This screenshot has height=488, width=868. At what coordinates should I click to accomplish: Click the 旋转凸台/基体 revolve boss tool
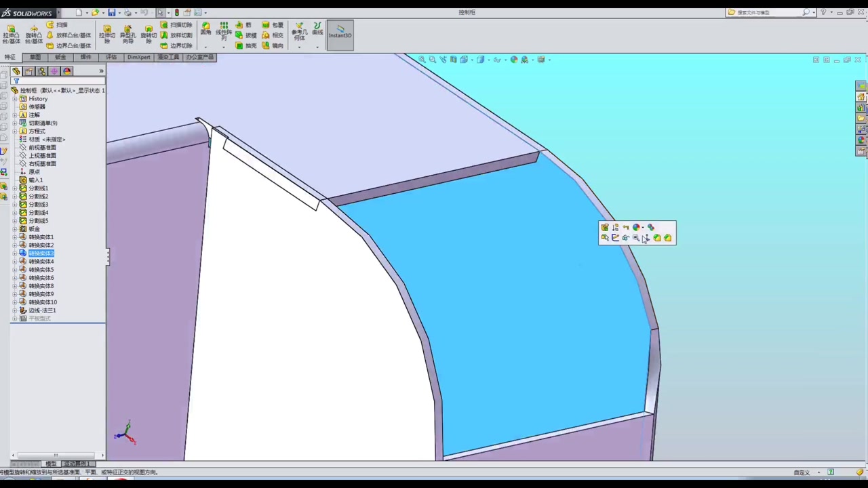pyautogui.click(x=33, y=35)
